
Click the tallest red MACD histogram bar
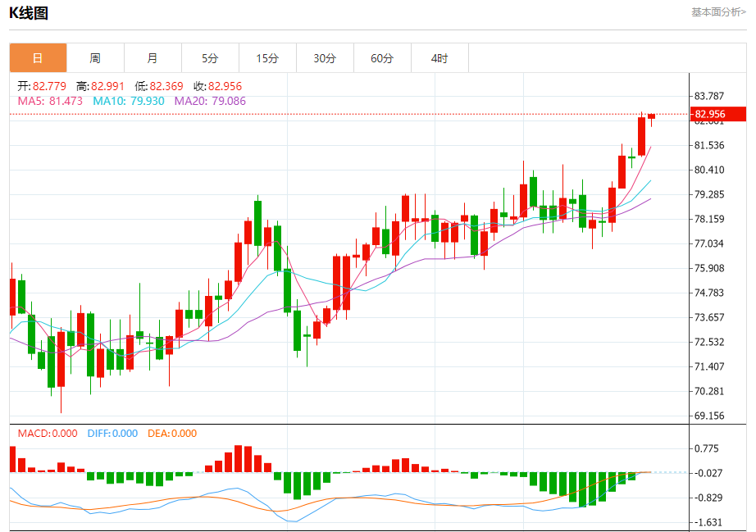point(238,459)
